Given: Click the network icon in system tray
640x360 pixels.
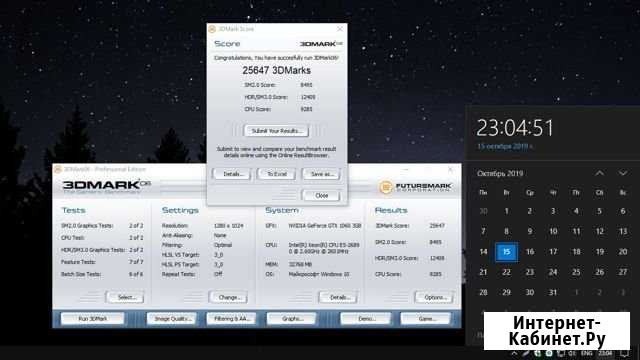Looking at the screenshot, I should click(562, 353).
